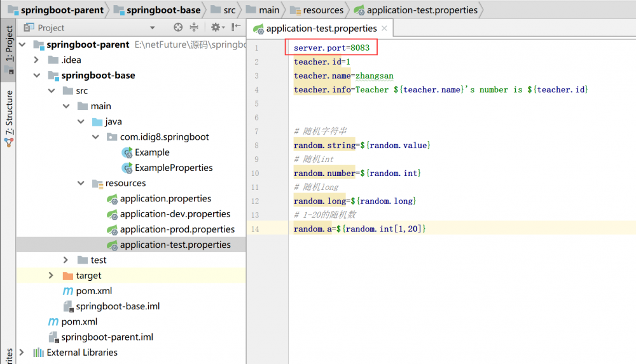The width and height of the screenshot is (636, 364).
Task: Click the Example class icon
Action: [127, 152]
